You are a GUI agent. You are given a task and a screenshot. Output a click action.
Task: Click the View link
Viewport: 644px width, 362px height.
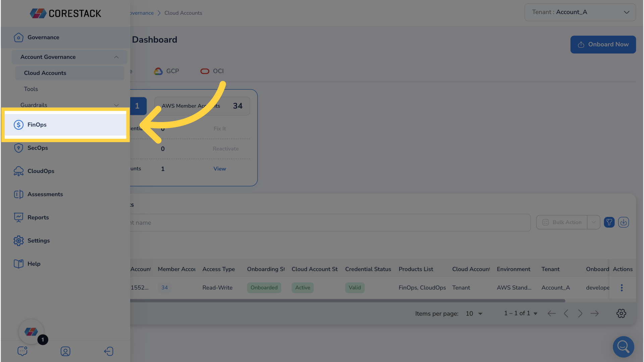coord(220,169)
